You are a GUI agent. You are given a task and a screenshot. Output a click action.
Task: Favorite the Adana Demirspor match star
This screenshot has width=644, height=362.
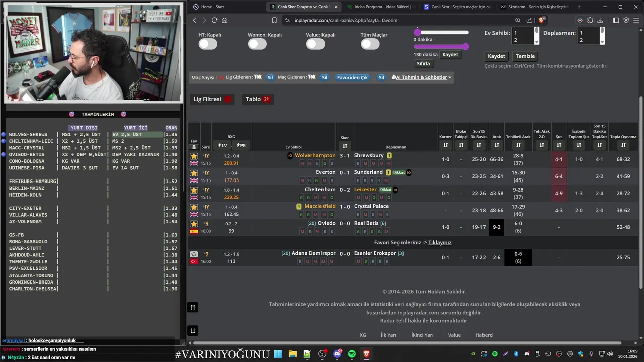[194, 254]
